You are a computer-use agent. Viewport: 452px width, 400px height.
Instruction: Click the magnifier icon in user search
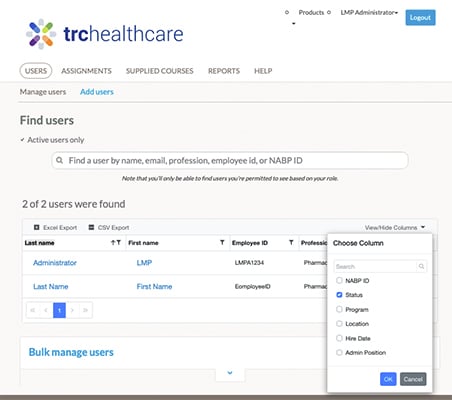point(59,160)
